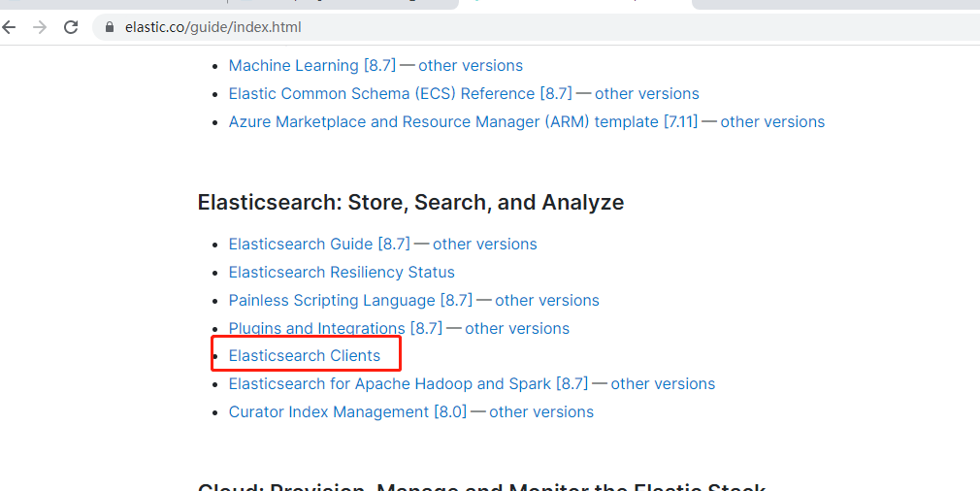Screen dimensions: 980x491
Task: Open Azure Marketplace and Resource Manager link
Action: (463, 122)
